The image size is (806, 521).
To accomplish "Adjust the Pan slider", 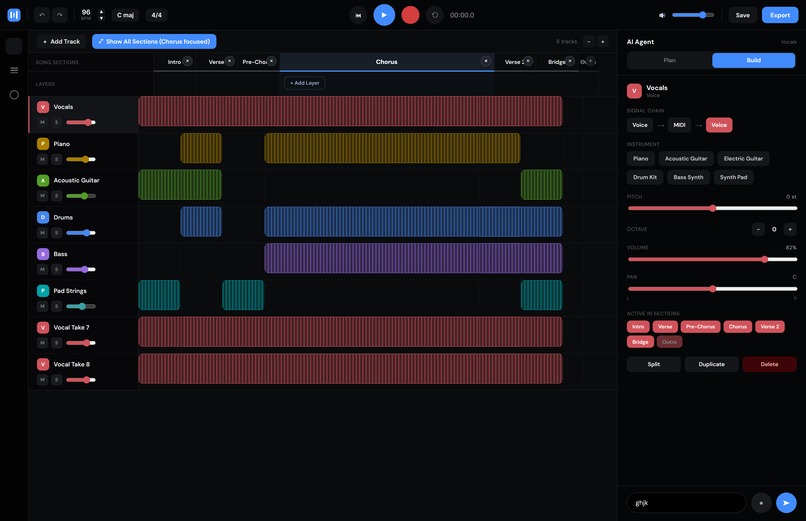I will pos(712,289).
